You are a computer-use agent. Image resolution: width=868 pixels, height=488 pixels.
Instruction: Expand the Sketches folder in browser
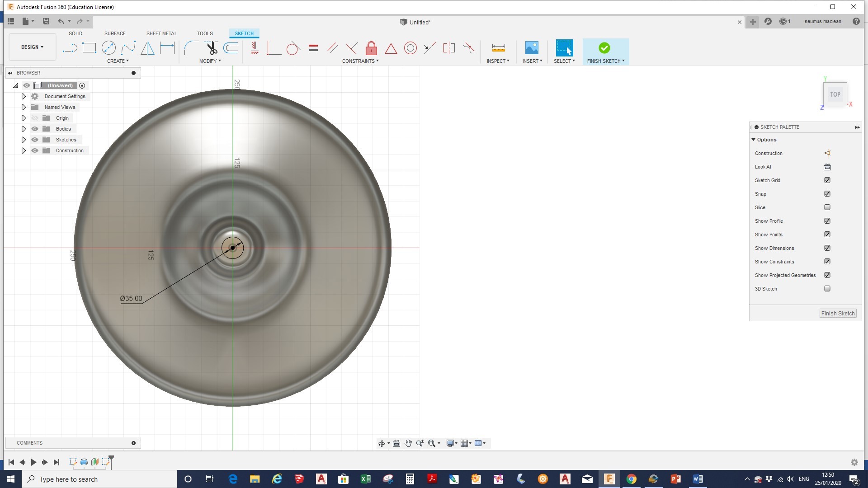(x=24, y=140)
